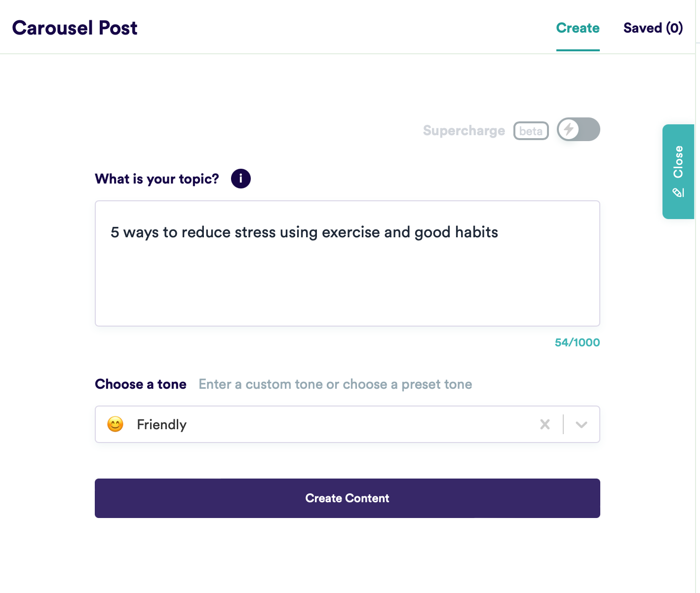The image size is (700, 593).
Task: Click the lightning bolt icon on Supercharge switch
Action: click(569, 129)
